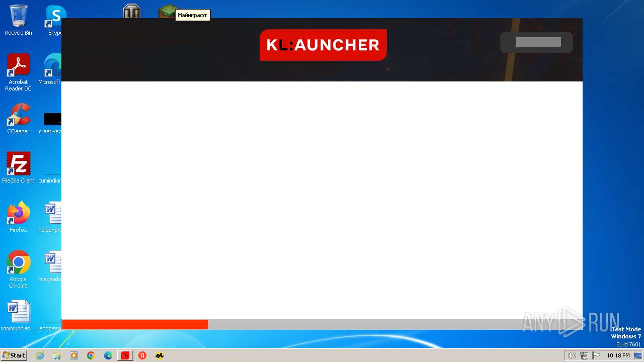Screen dimensions: 644x362
Task: Open Action Center flag icon
Action: coord(596,355)
